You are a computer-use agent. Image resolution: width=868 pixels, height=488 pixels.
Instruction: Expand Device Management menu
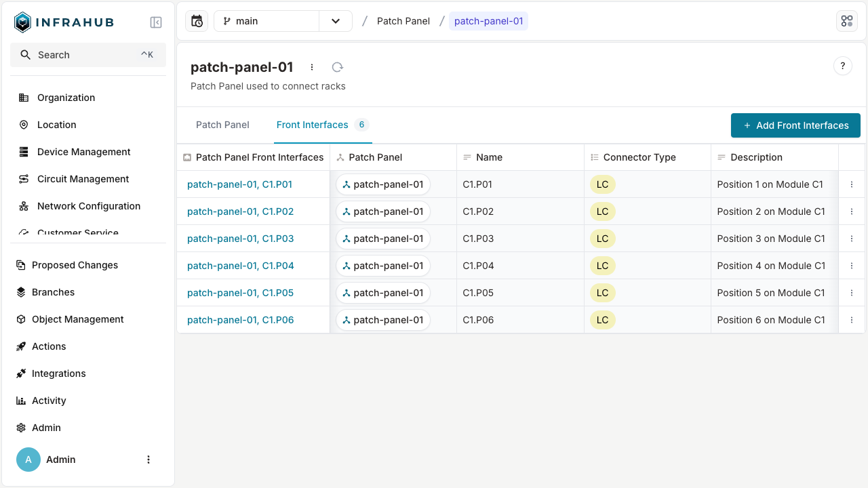[83, 152]
